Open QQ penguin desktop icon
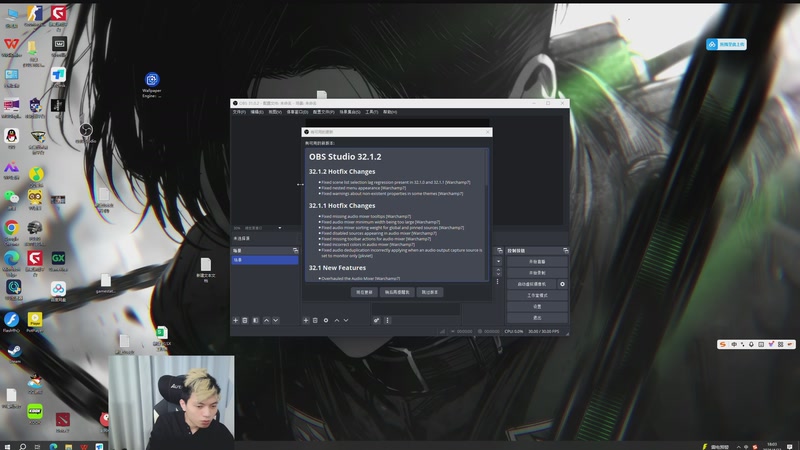 11,138
